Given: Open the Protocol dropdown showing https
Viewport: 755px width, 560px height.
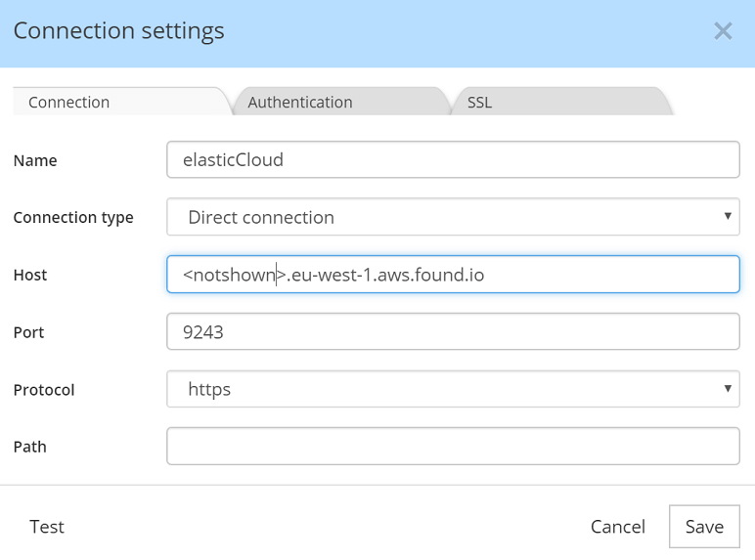Looking at the screenshot, I should pyautogui.click(x=453, y=389).
